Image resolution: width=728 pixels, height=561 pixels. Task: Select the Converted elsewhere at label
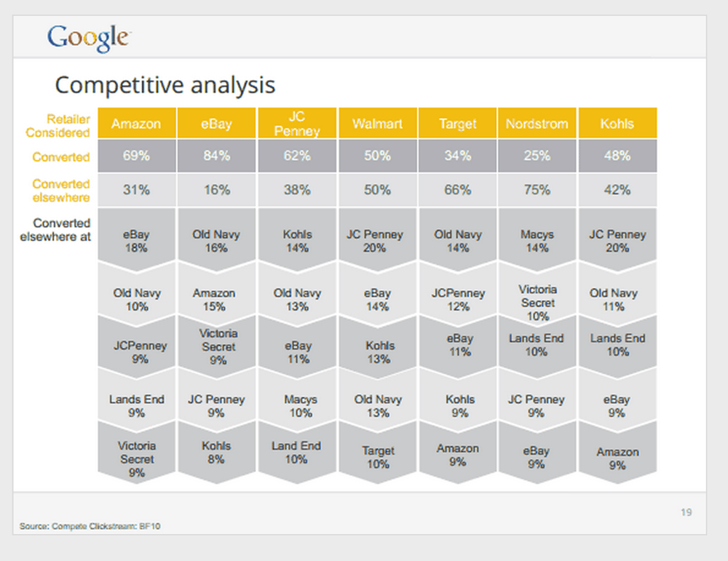55,230
